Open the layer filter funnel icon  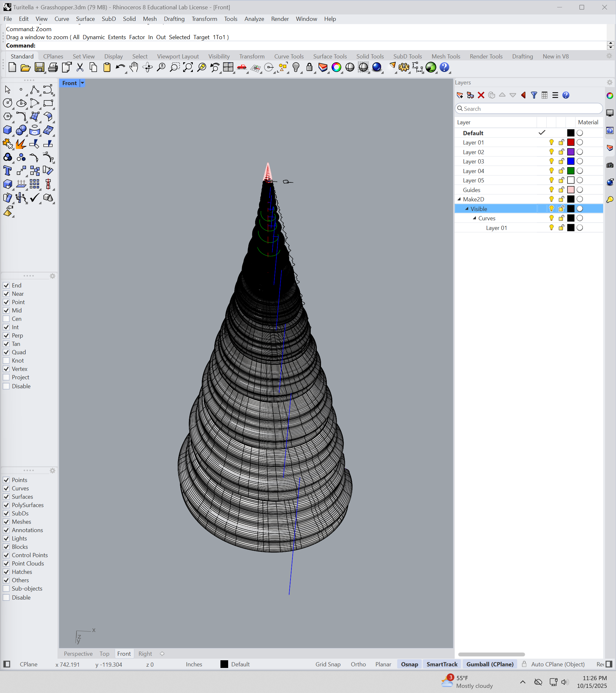tap(534, 95)
